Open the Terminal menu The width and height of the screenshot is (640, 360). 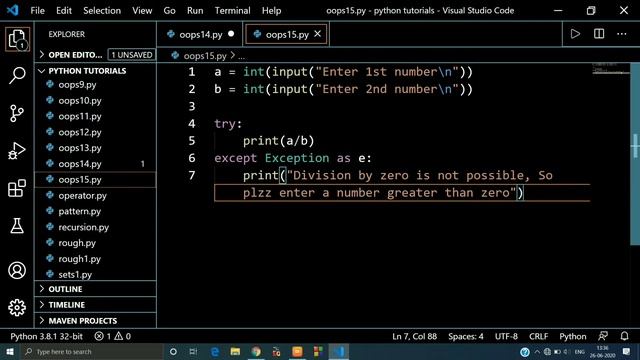(x=233, y=10)
